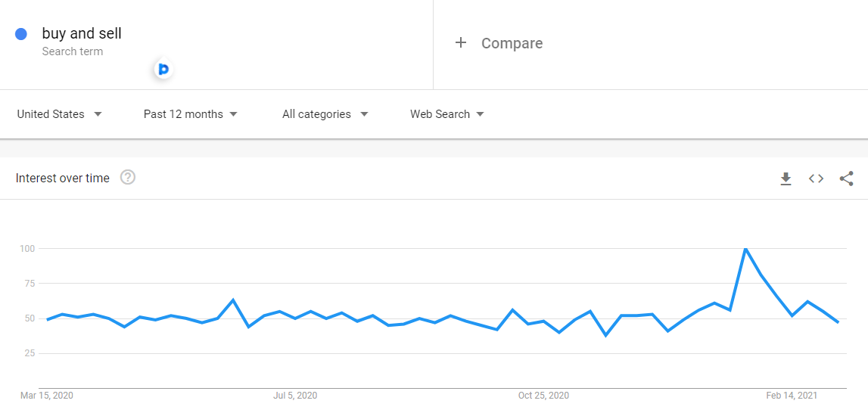
Task: Click the Search term label under buy and sell
Action: point(73,51)
